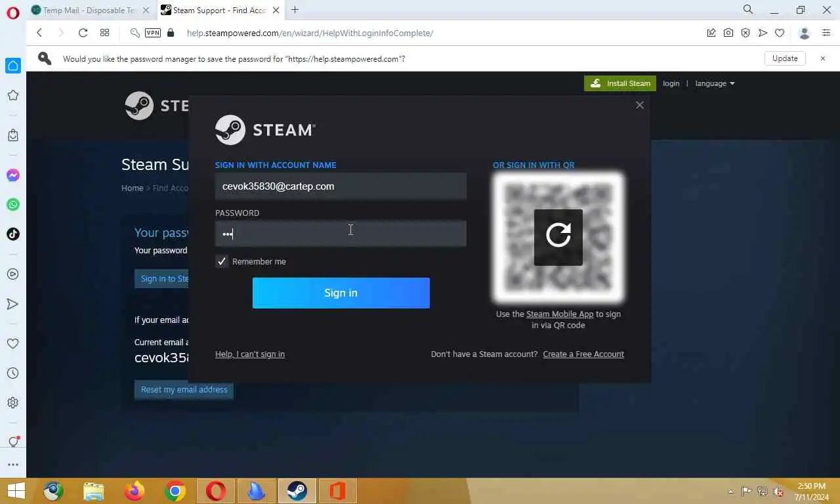This screenshot has height=504, width=840.
Task: Open the Windows Start button
Action: (x=16, y=491)
